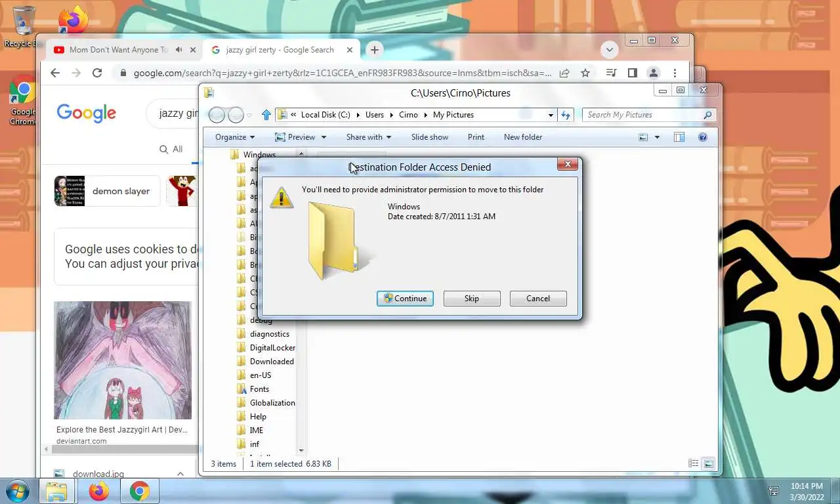Screen dimensions: 840x504
Task: Click Print in Explorer toolbar
Action: click(476, 137)
